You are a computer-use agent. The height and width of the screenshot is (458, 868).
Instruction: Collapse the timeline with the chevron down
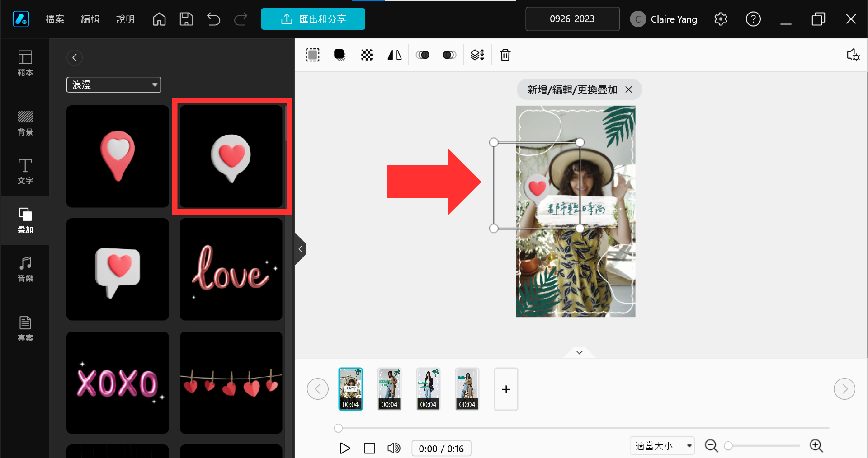pyautogui.click(x=580, y=352)
